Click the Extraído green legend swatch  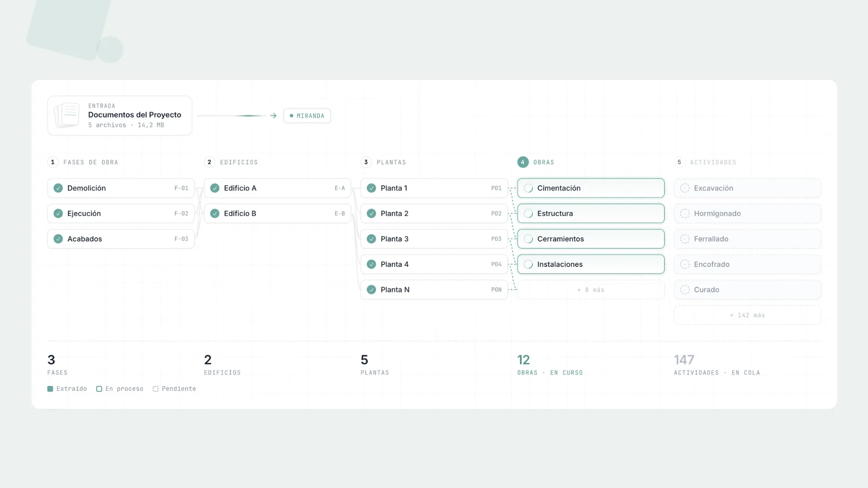click(50, 389)
